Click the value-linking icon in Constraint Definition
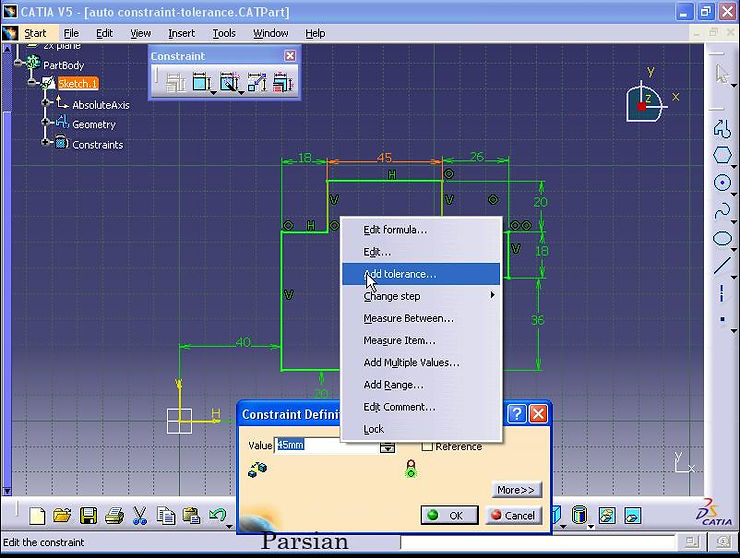 258,468
